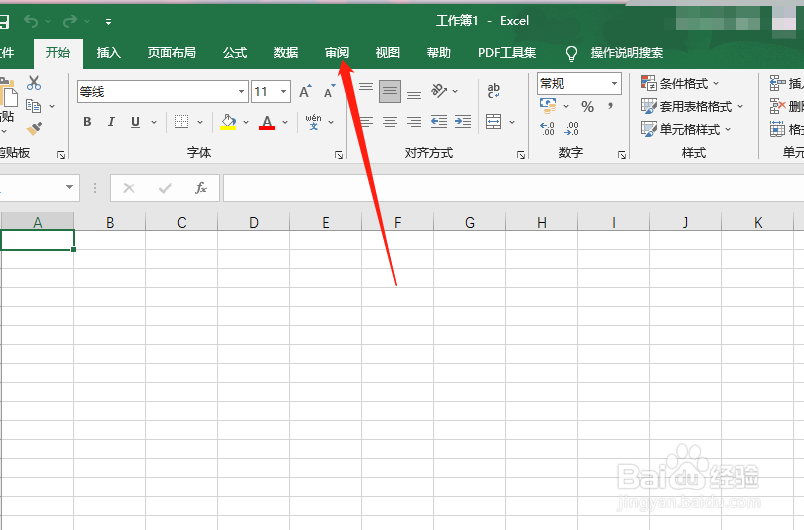Toggle Bold formatting
The image size is (804, 530).
coord(87,122)
